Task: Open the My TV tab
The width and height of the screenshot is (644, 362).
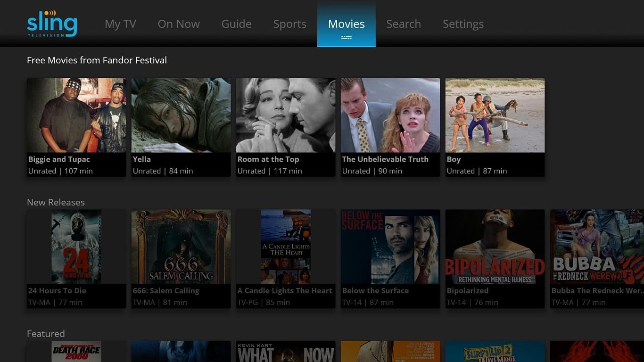Action: [x=120, y=24]
